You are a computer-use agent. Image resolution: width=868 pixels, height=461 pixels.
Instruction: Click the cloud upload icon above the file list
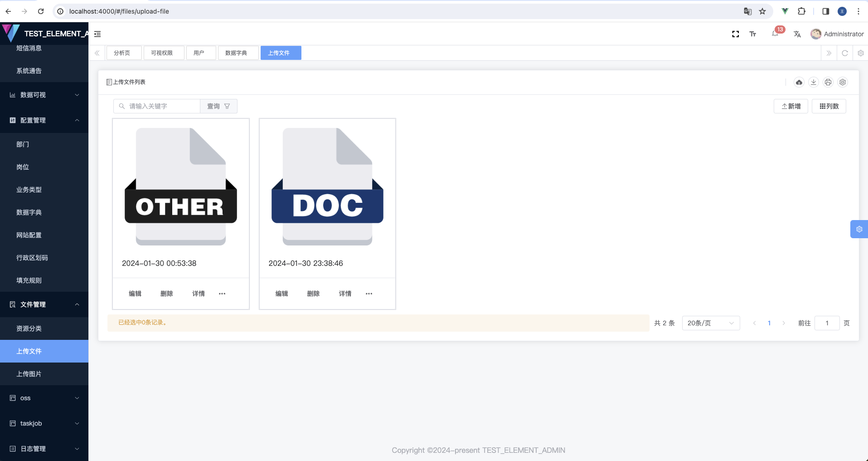(x=799, y=82)
